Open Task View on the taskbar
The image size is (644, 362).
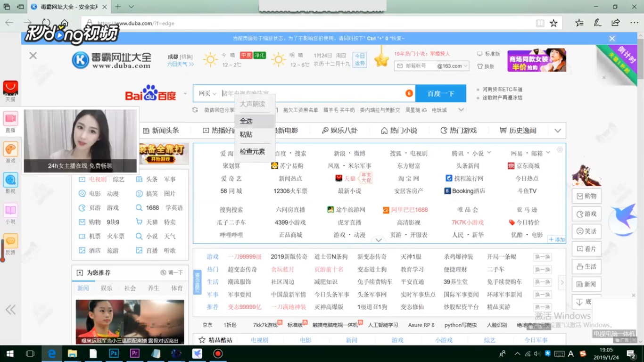click(x=30, y=354)
